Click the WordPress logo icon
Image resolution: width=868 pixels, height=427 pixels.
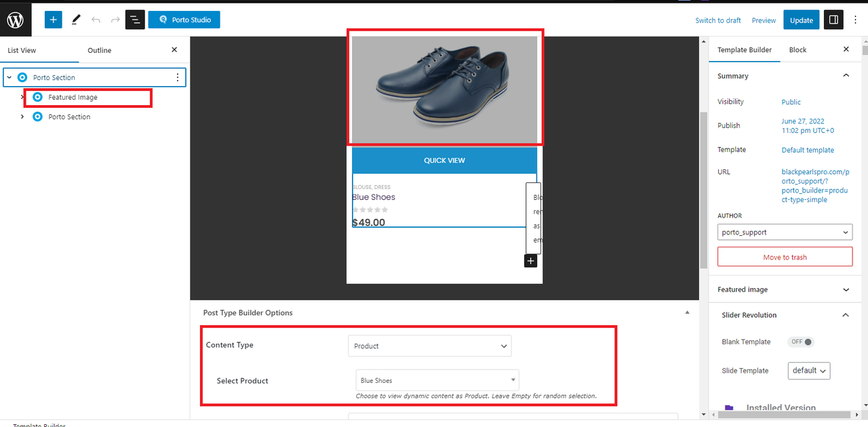[16, 20]
